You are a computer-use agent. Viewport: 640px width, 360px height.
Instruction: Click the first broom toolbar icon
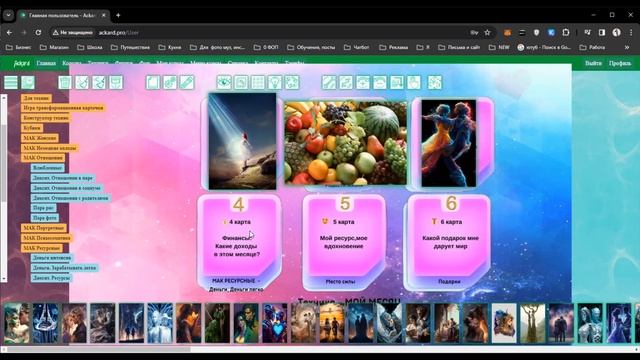click(82, 82)
